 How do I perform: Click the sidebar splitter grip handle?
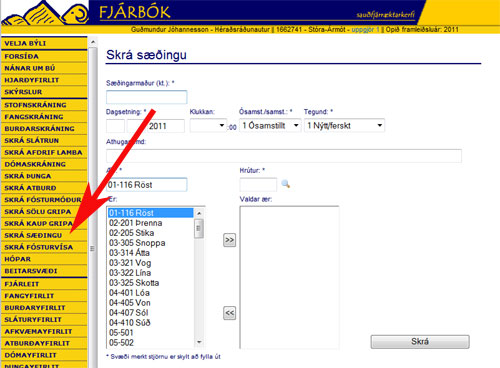point(92,248)
